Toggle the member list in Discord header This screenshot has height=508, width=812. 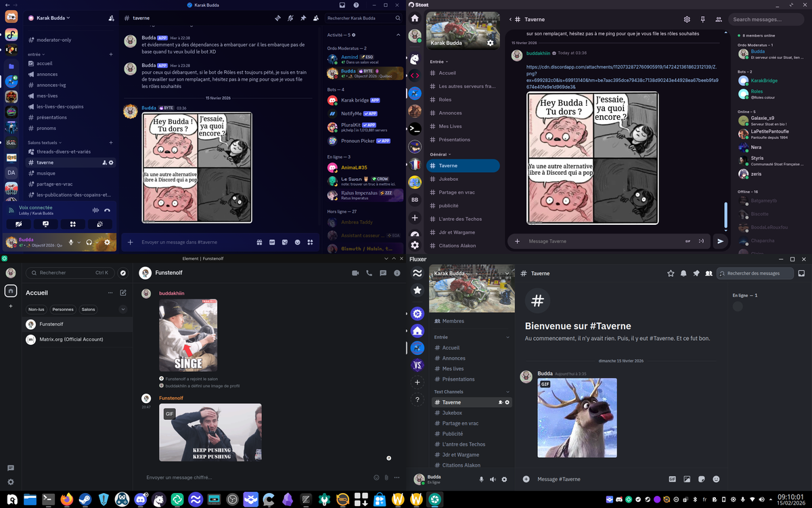pyautogui.click(x=317, y=18)
